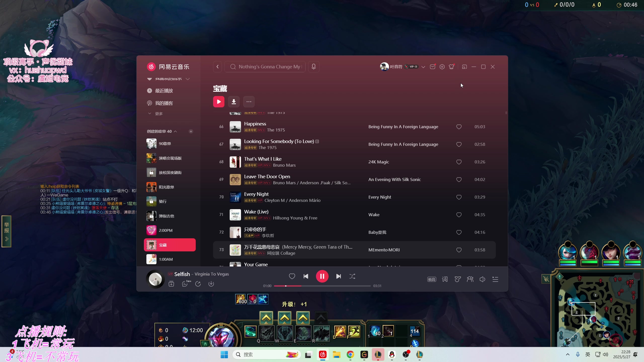Screen dimensions: 644x362
Task: Like the song Wake (Live)
Action: coord(459,215)
